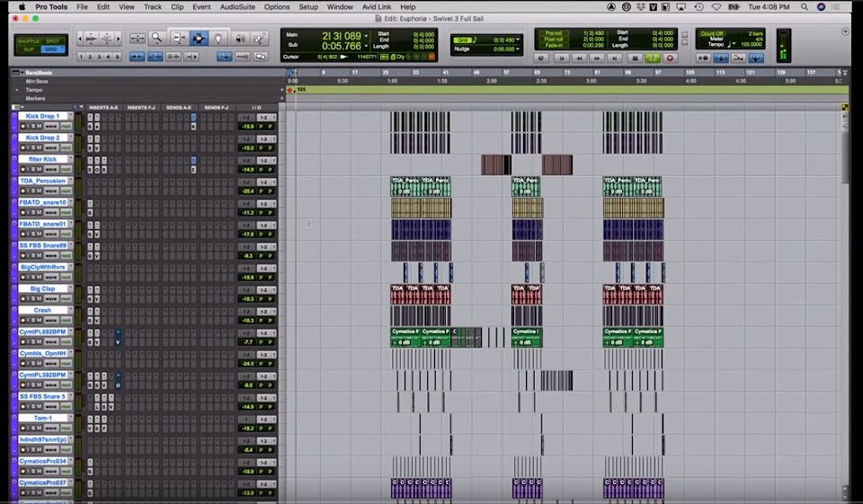Select the Scrubber speaker tool

coord(240,38)
